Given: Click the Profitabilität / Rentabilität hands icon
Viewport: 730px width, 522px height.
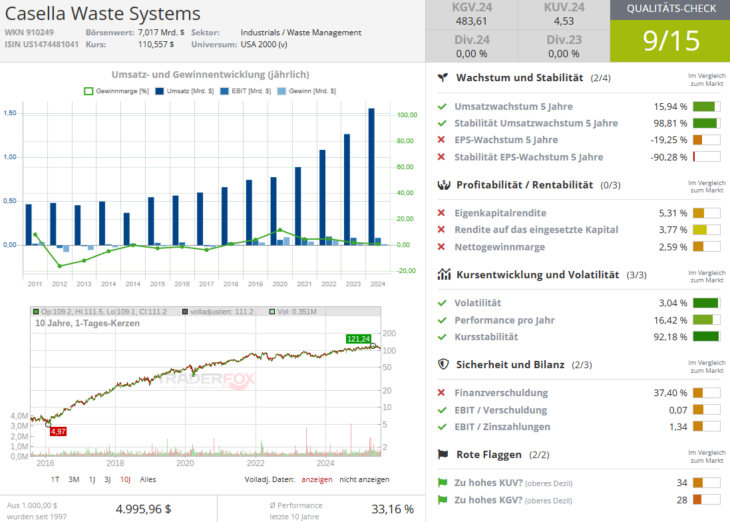Looking at the screenshot, I should 444,185.
